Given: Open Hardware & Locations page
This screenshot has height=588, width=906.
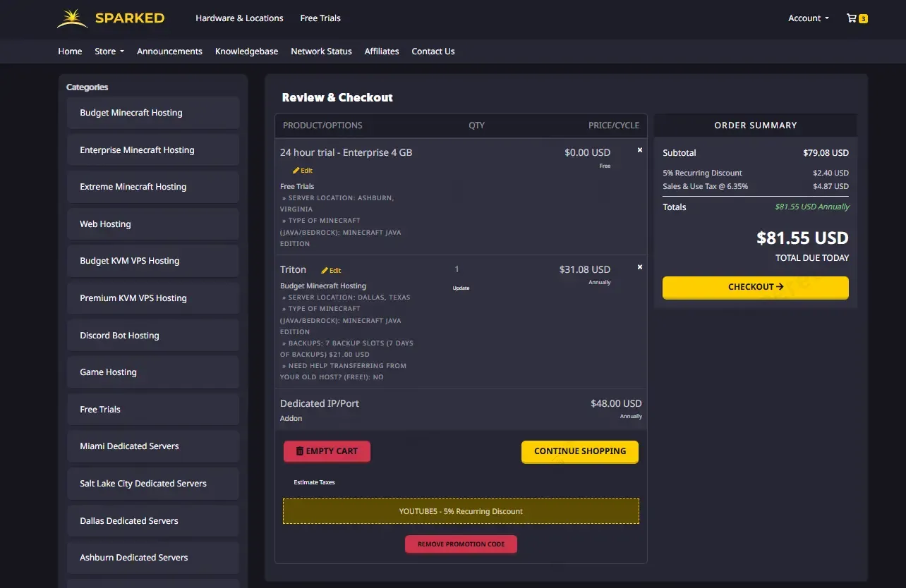Looking at the screenshot, I should coord(239,18).
